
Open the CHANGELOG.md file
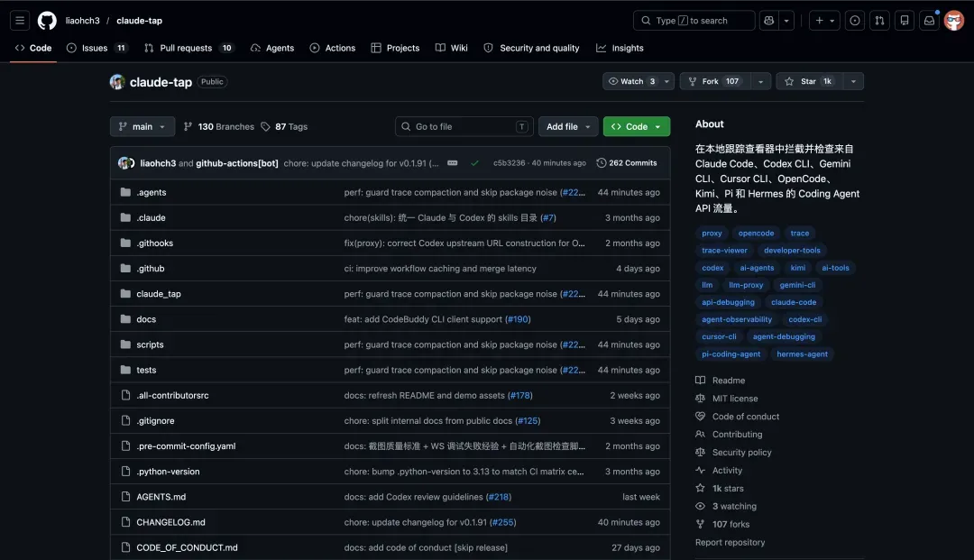pyautogui.click(x=170, y=522)
